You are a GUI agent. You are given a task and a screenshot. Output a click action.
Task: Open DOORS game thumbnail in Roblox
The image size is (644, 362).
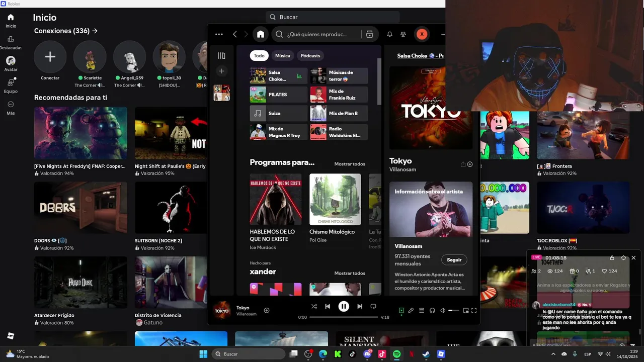(x=80, y=208)
